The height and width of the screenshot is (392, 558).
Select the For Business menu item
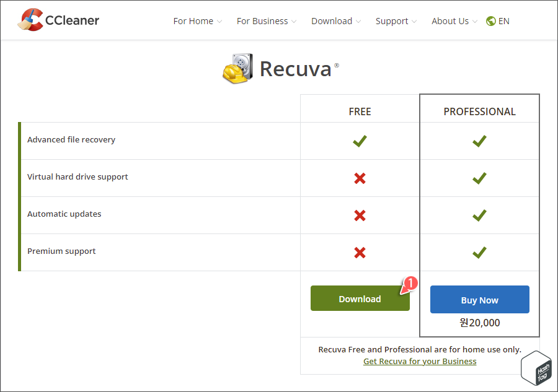pos(262,20)
